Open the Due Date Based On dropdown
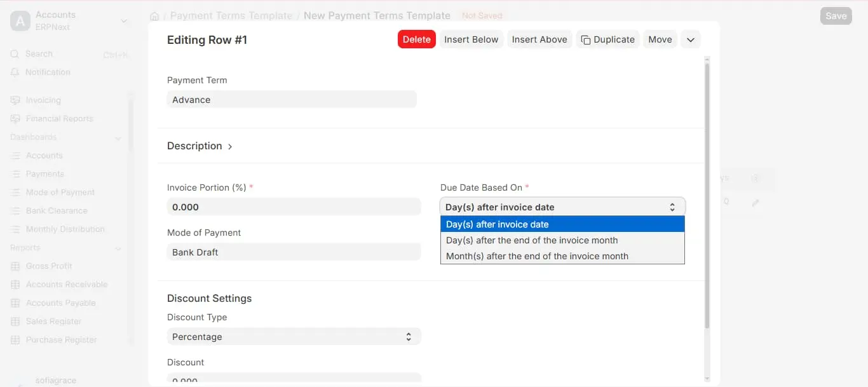The width and height of the screenshot is (868, 387). click(562, 207)
